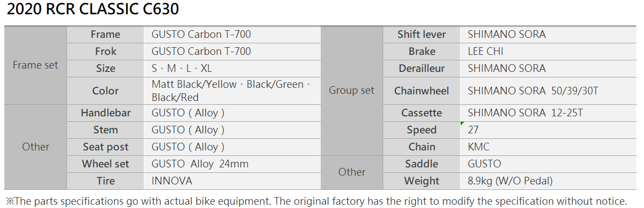Screen dimensions: 644x208
Task: Select the Group set category cell
Action: point(352,91)
